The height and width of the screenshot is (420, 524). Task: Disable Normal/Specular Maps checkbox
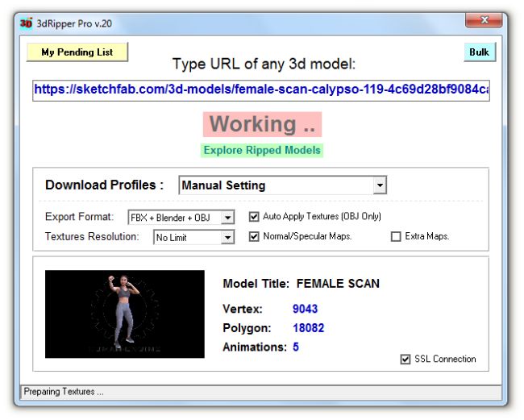pyautogui.click(x=254, y=236)
